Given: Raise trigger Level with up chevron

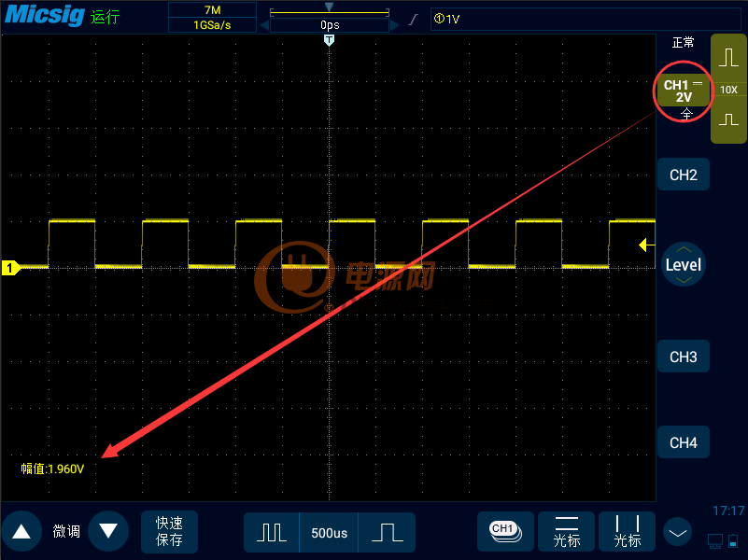Looking at the screenshot, I should (x=684, y=249).
